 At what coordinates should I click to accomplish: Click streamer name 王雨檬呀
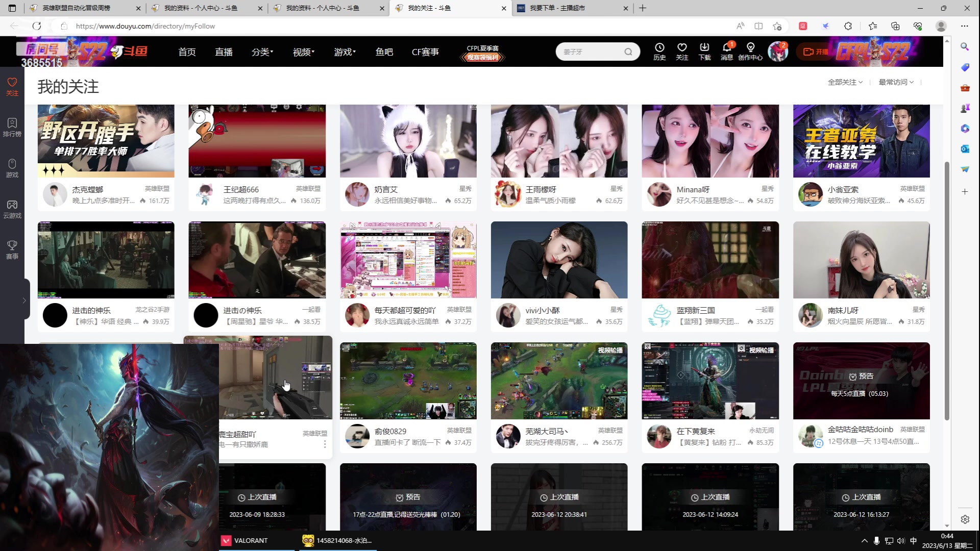click(x=541, y=189)
